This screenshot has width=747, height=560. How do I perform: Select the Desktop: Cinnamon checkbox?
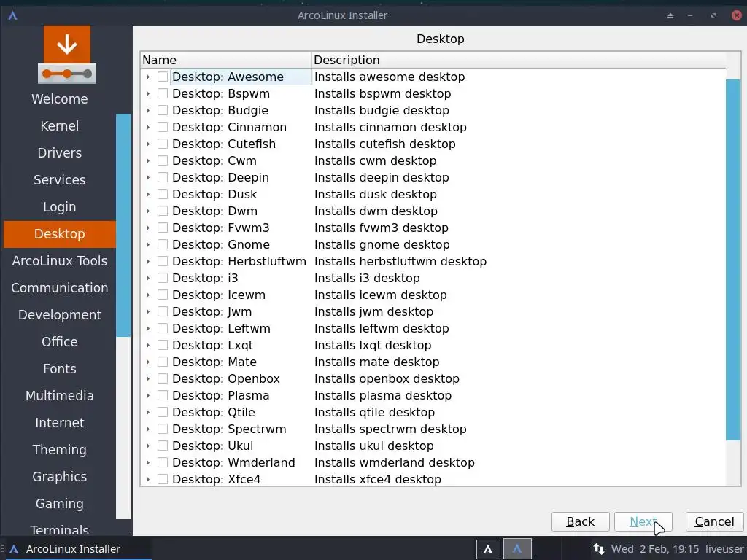(163, 127)
